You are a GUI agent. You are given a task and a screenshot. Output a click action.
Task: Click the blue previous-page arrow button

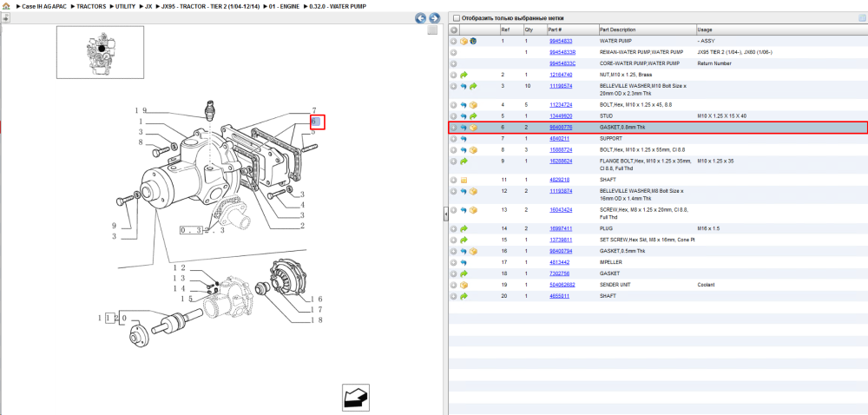tap(421, 18)
